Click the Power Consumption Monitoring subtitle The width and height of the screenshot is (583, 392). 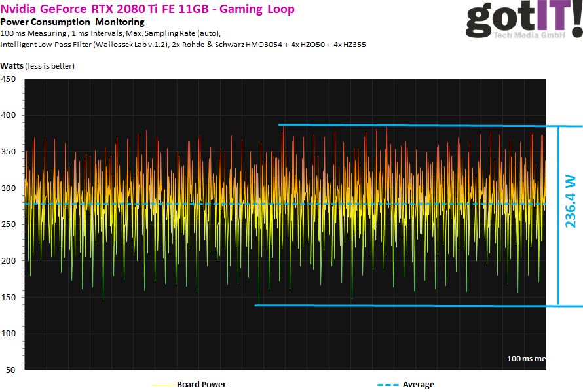pyautogui.click(x=72, y=22)
